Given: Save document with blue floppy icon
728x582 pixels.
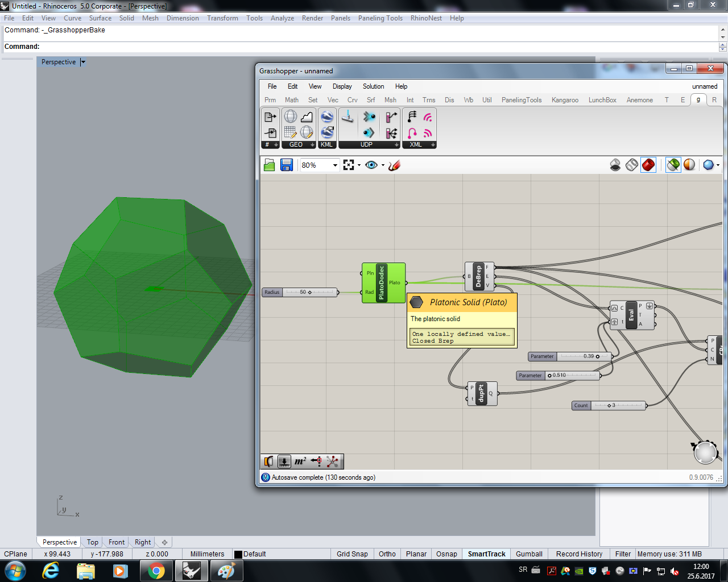Looking at the screenshot, I should click(287, 165).
